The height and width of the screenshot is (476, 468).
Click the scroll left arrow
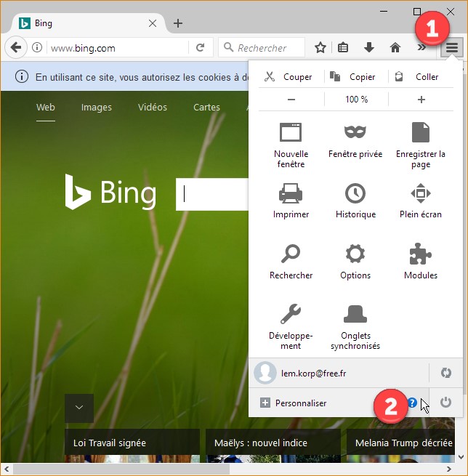click(x=7, y=469)
